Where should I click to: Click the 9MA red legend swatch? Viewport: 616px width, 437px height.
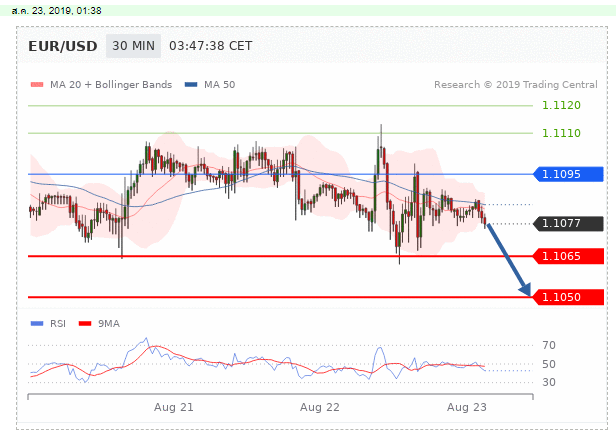[85, 323]
